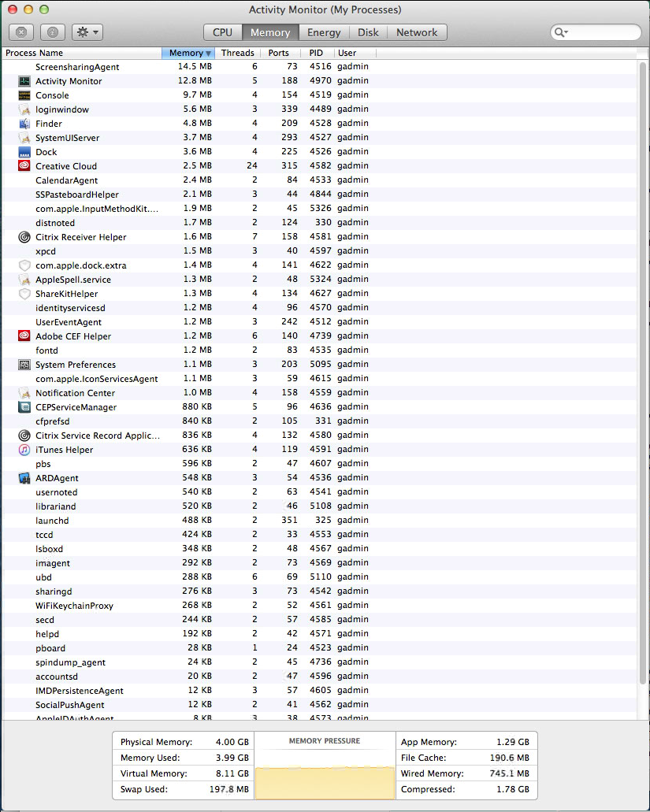The height and width of the screenshot is (812, 650).
Task: Click the Inspect process info button
Action: point(52,32)
